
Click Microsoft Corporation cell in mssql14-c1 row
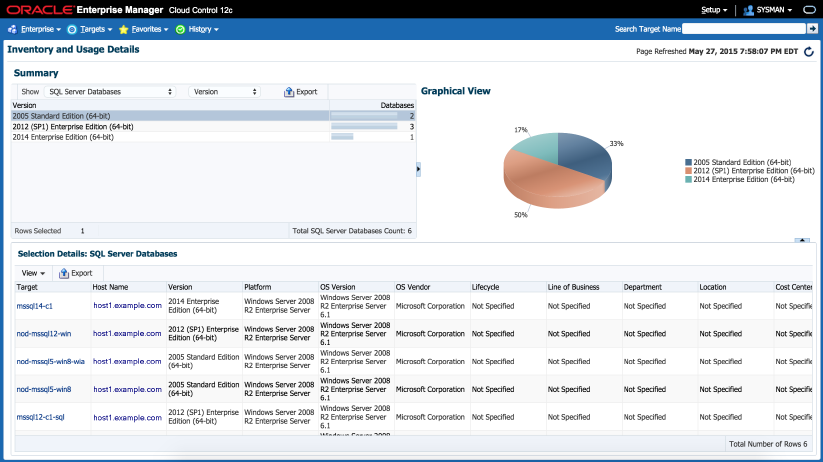(430, 306)
